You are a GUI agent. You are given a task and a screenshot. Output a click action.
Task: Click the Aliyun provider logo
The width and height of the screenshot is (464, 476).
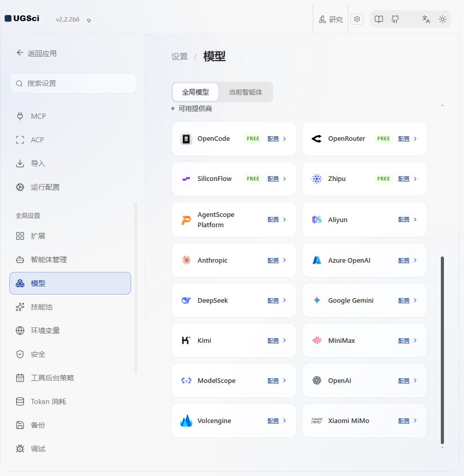tap(317, 219)
